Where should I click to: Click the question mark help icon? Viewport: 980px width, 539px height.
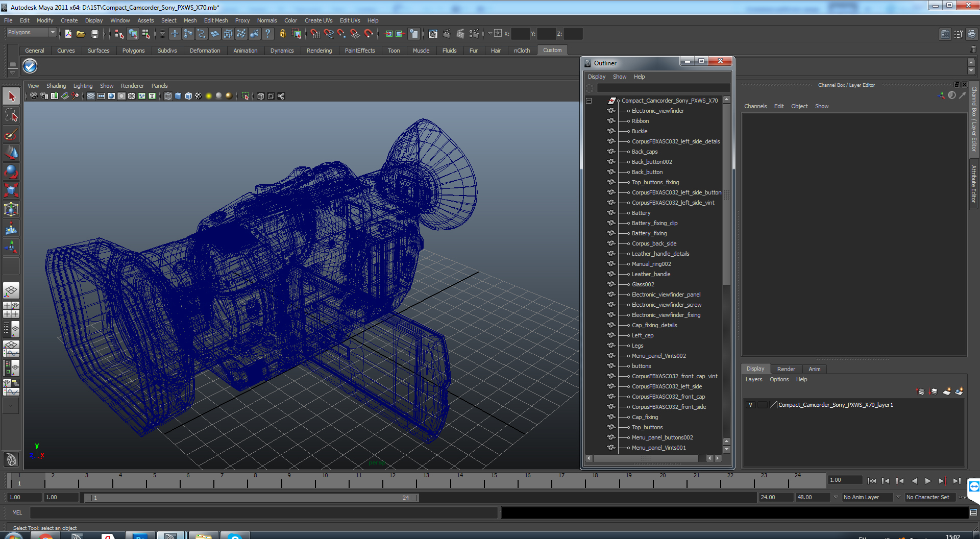[267, 34]
